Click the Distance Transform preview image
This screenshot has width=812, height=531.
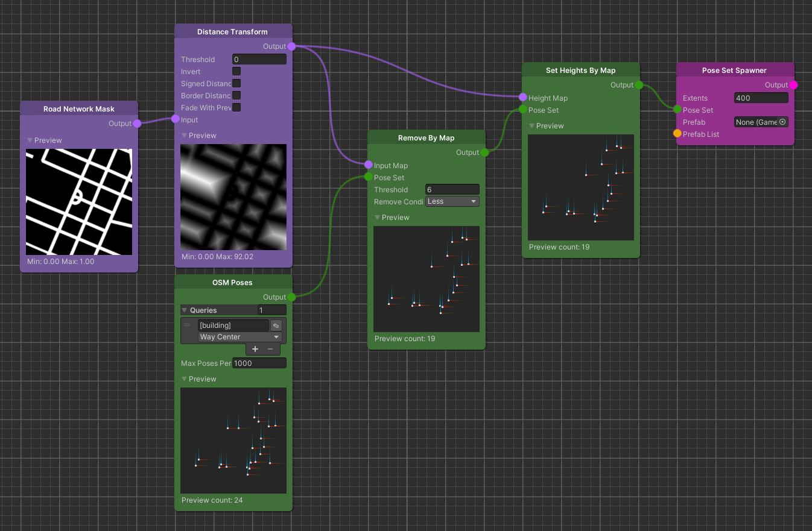click(x=233, y=197)
